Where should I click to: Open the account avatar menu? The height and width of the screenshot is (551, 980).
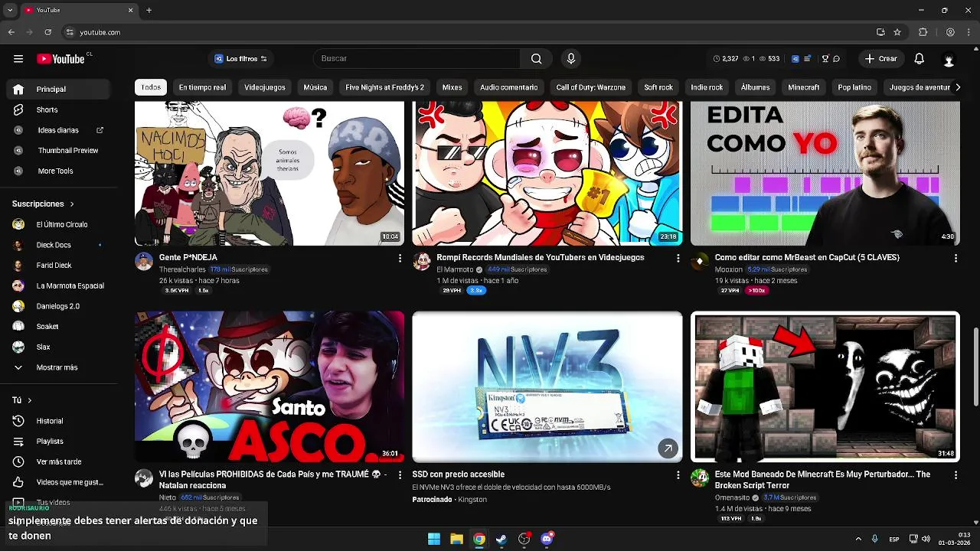(949, 59)
